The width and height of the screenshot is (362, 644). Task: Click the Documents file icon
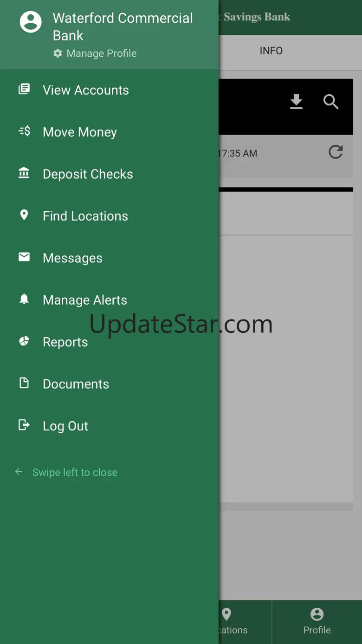pos(24,383)
